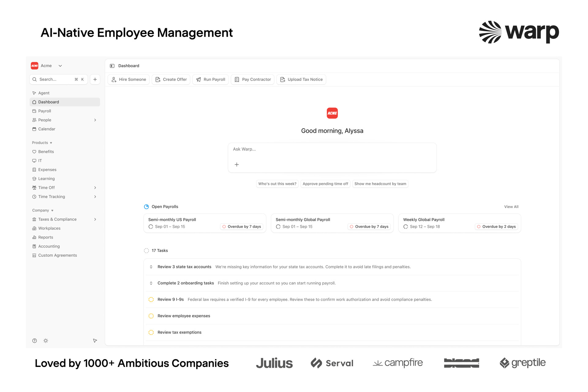Click the Open Payrolls progress icon
Viewport: 588px width, 392px height.
point(146,207)
